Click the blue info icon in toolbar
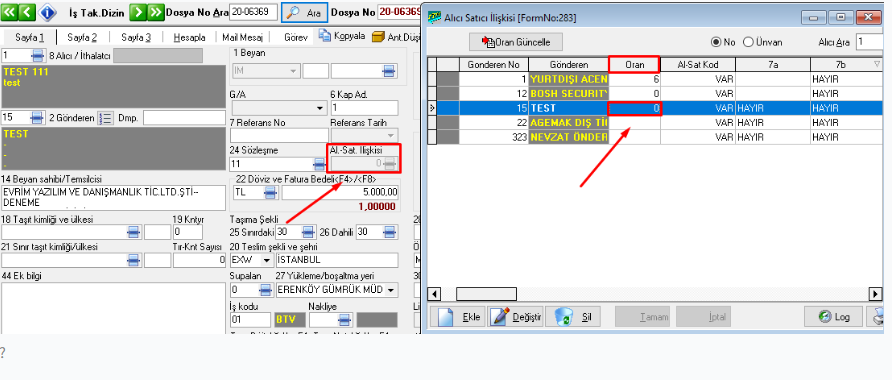This screenshot has height=380, width=892. click(x=47, y=11)
